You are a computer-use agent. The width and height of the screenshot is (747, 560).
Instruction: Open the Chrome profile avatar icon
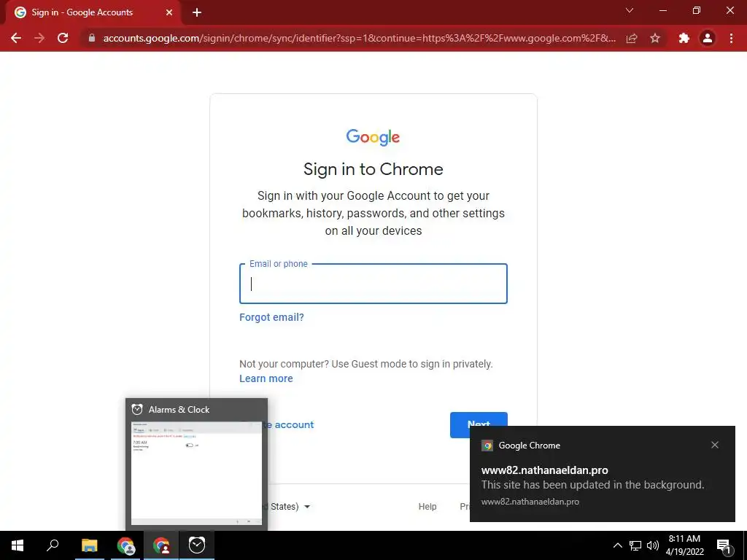(708, 38)
